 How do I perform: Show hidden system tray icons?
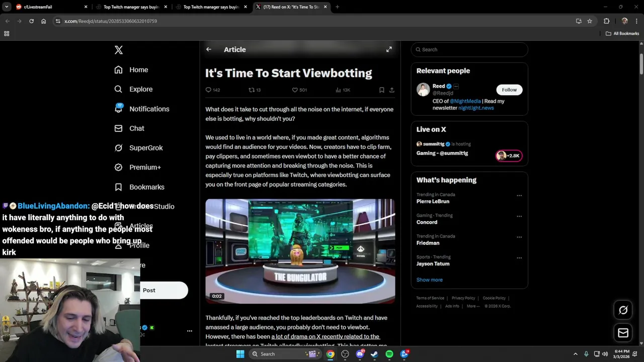coord(576,354)
